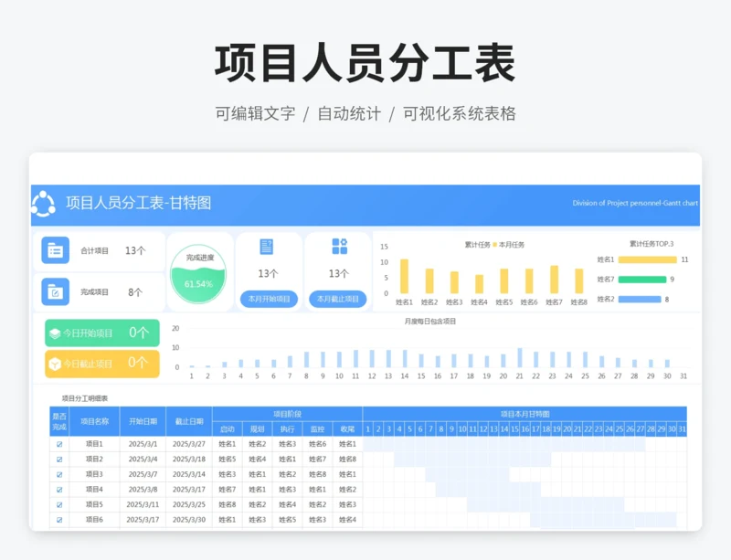
Task: Click the 开始日期 column header
Action: pyautogui.click(x=143, y=421)
